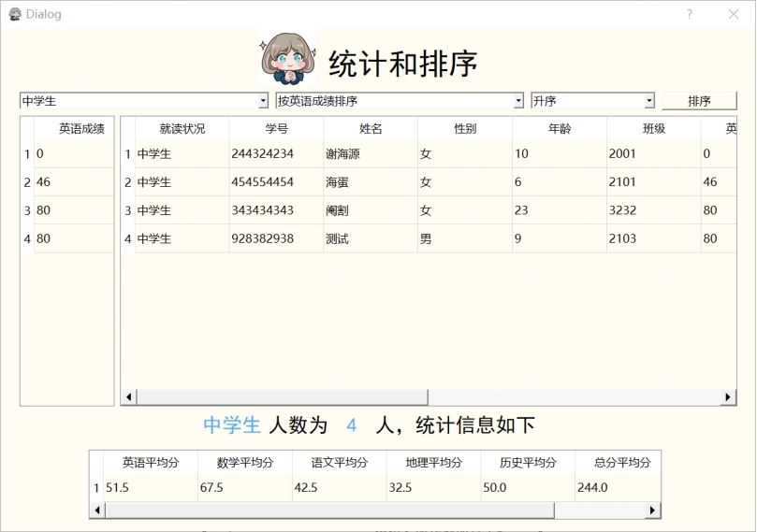Click the 总分平均分 column header
The width and height of the screenshot is (757, 532).
pyautogui.click(x=618, y=463)
